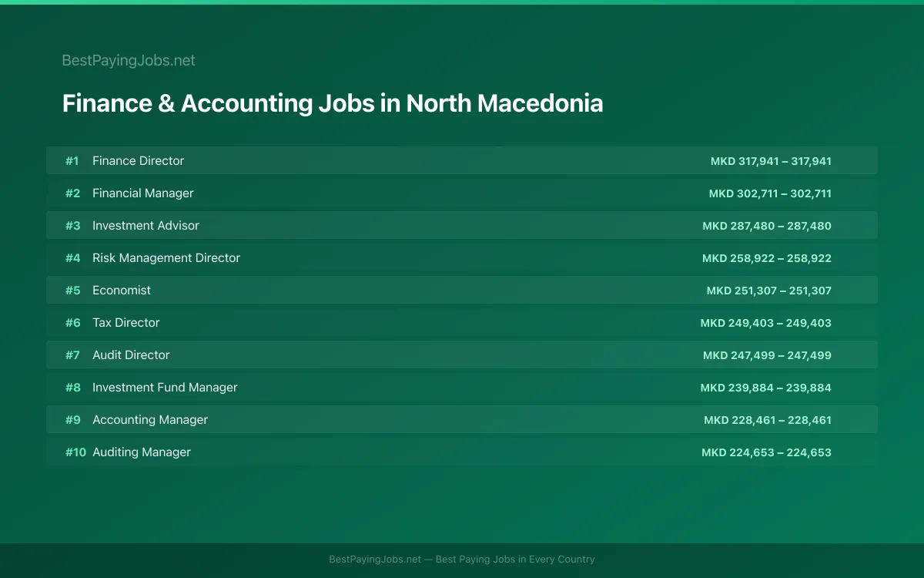Click the footer Best Paying Jobs tagline
The height and width of the screenshot is (578, 924).
click(462, 560)
